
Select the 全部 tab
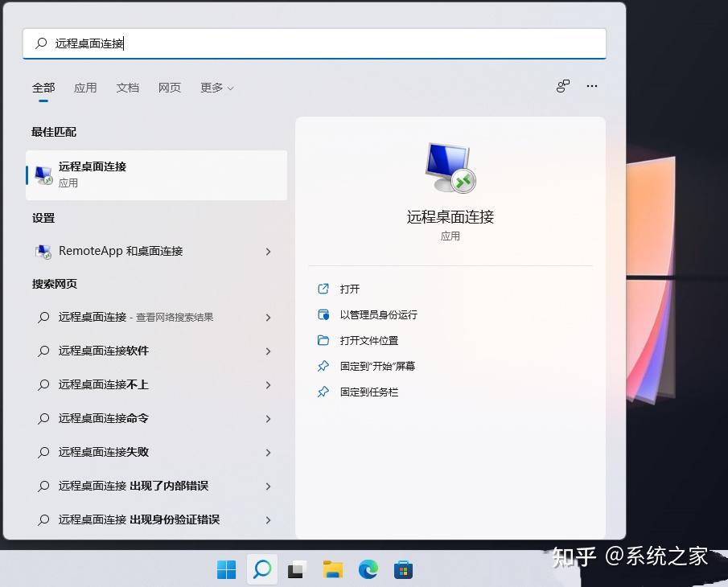43,88
